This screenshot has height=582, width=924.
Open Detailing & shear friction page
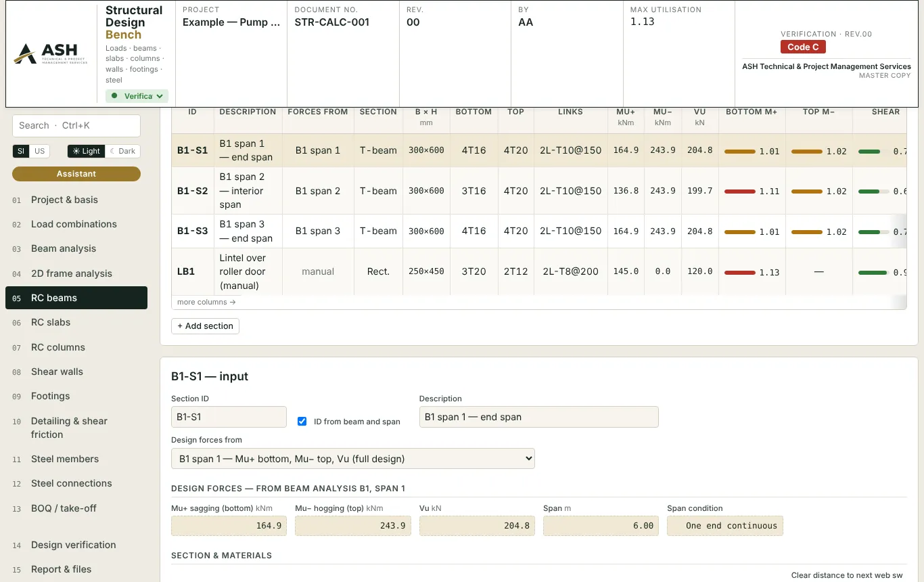point(76,428)
